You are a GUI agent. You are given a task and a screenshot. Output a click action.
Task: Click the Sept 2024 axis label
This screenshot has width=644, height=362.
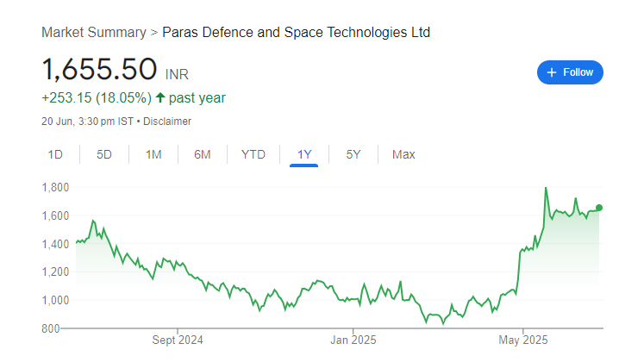[178, 340]
